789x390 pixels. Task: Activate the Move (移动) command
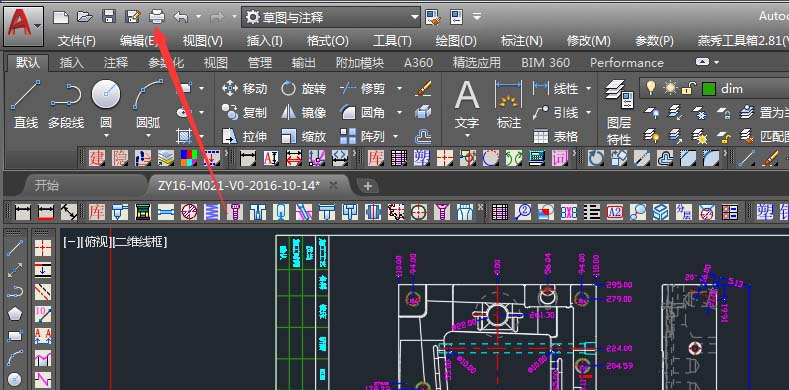click(x=245, y=89)
